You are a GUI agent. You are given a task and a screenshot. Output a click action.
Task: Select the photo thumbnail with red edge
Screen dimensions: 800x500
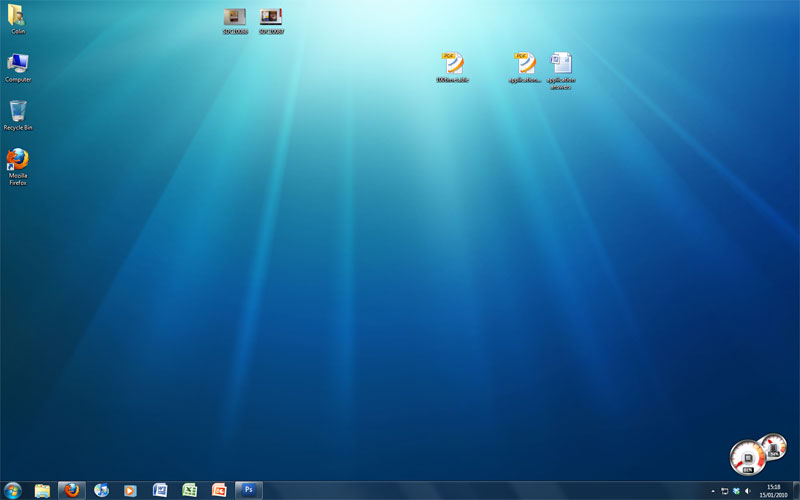(x=271, y=21)
